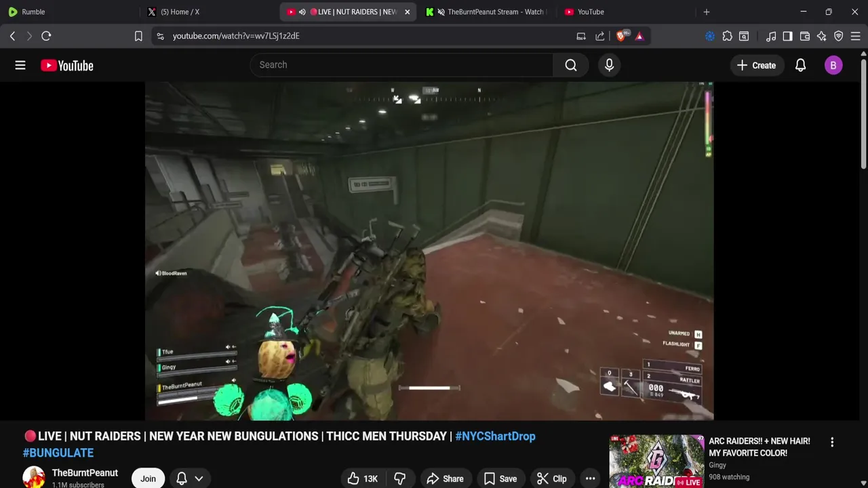Image resolution: width=868 pixels, height=488 pixels.
Task: Open Leo AI sparkle icon
Action: [822, 36]
